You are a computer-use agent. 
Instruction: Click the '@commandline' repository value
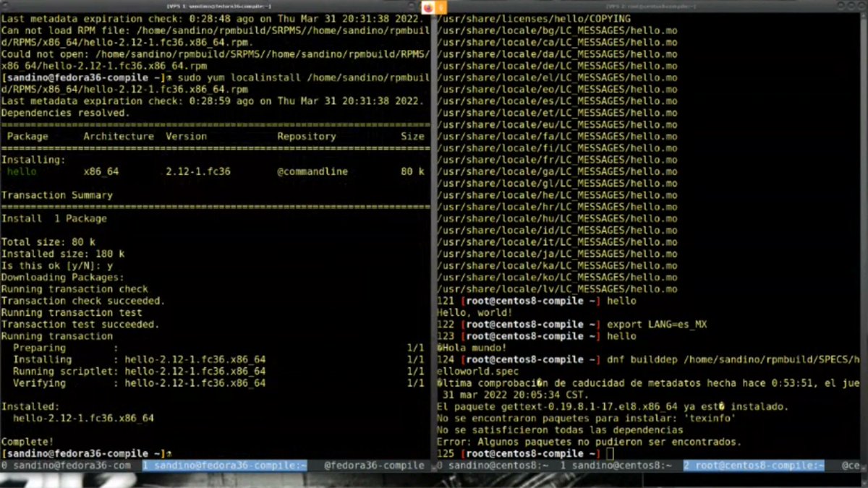click(x=312, y=172)
